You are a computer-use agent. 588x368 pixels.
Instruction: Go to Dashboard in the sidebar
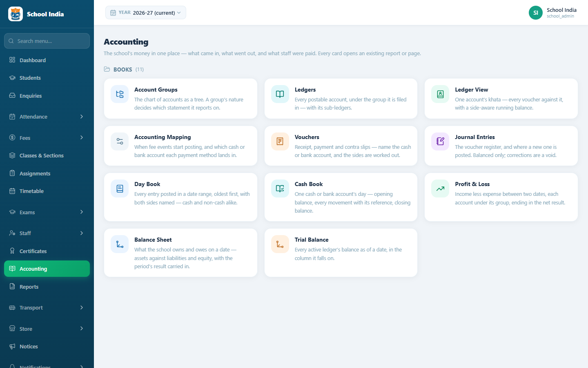(x=47, y=60)
